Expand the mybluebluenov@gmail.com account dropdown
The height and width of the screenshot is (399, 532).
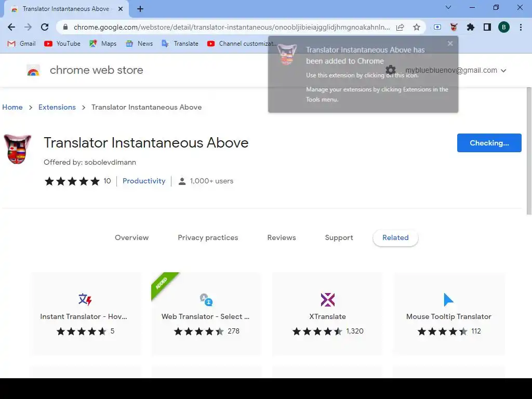coord(456,70)
